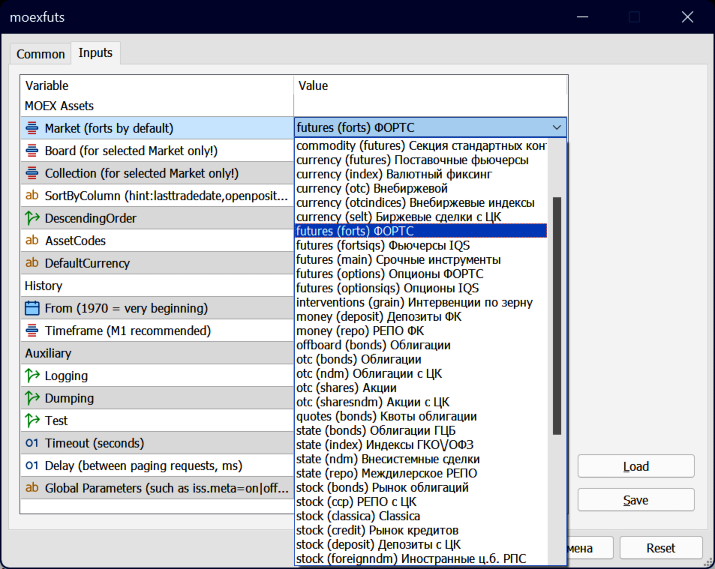This screenshot has height=569, width=715.
Task: Pick otc (ndm) Облигации с ЦК
Action: tap(421, 374)
